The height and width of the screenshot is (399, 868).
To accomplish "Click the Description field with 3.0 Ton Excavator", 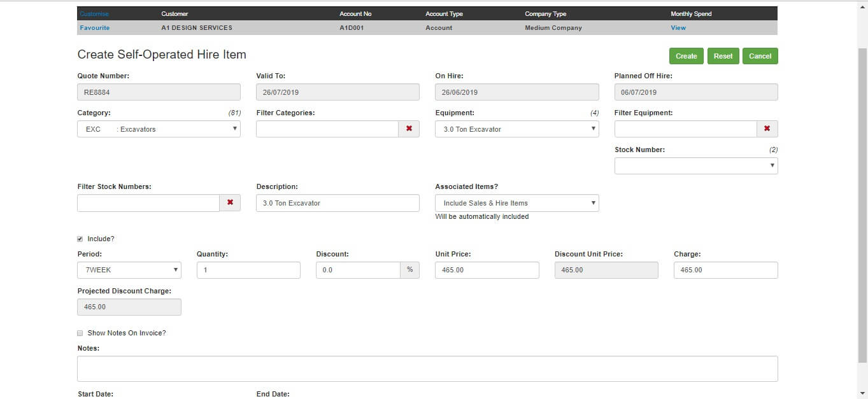I will click(338, 203).
